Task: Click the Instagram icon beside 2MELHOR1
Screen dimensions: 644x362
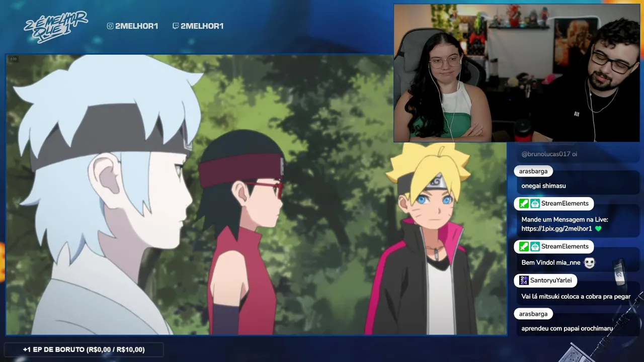Action: point(110,26)
